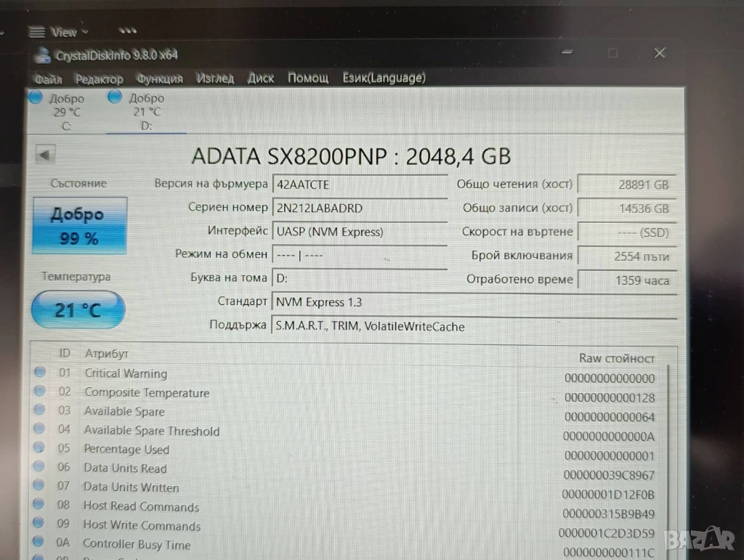744x560 pixels.
Task: Click the firmware version field 42AATCTE
Action: pos(359,184)
